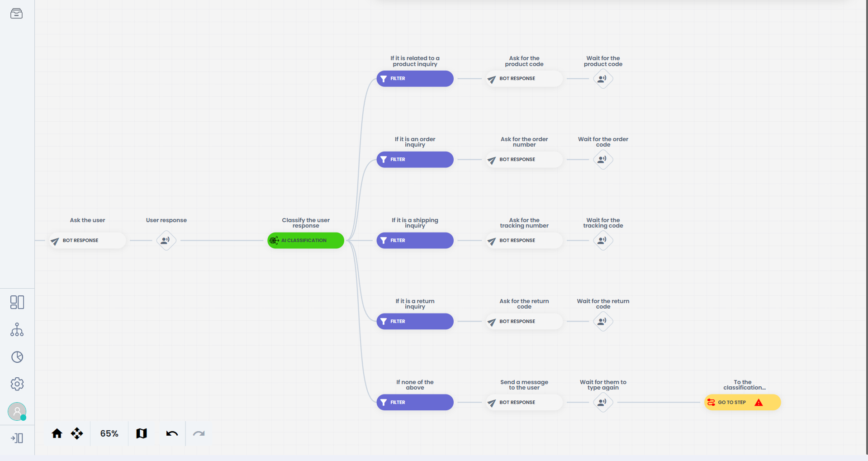The width and height of the screenshot is (868, 461).
Task: Click the 'If it is related to a product inquiry' label
Action: click(x=415, y=61)
